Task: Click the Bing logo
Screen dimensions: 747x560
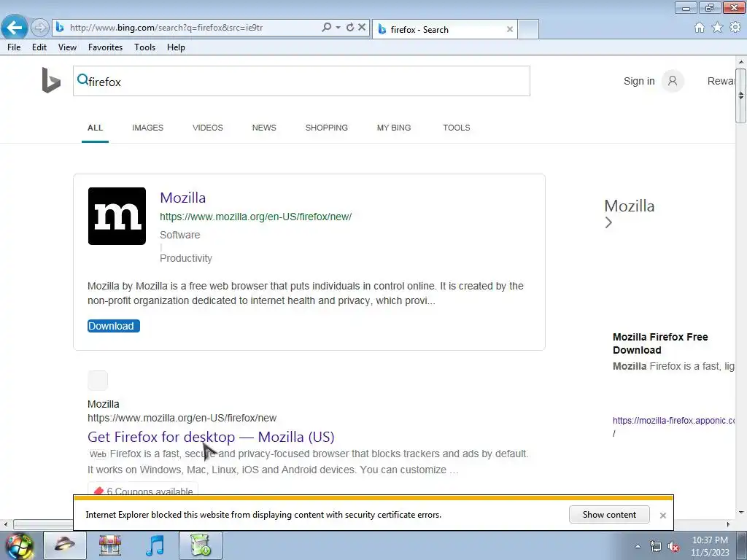Action: click(x=51, y=80)
